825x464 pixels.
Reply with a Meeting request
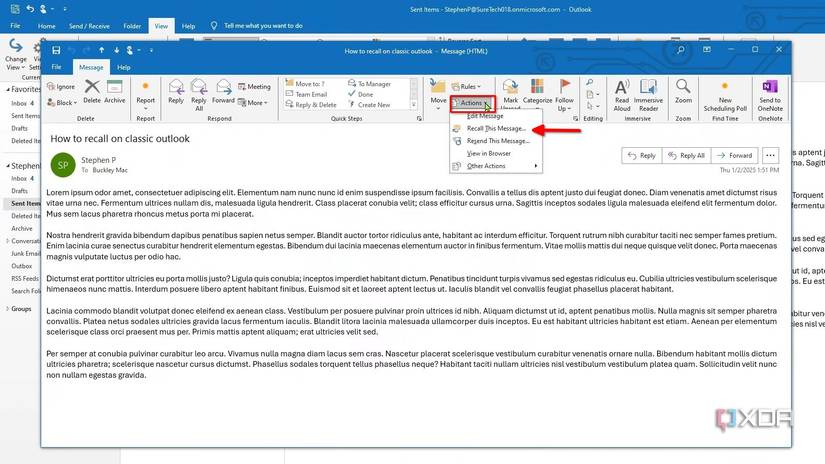254,87
